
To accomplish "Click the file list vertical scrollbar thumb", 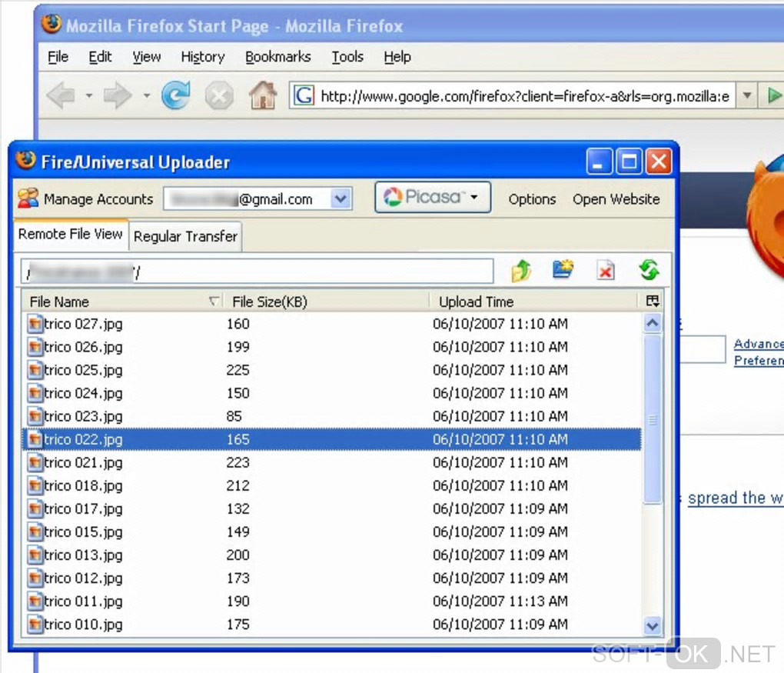I will [653, 419].
